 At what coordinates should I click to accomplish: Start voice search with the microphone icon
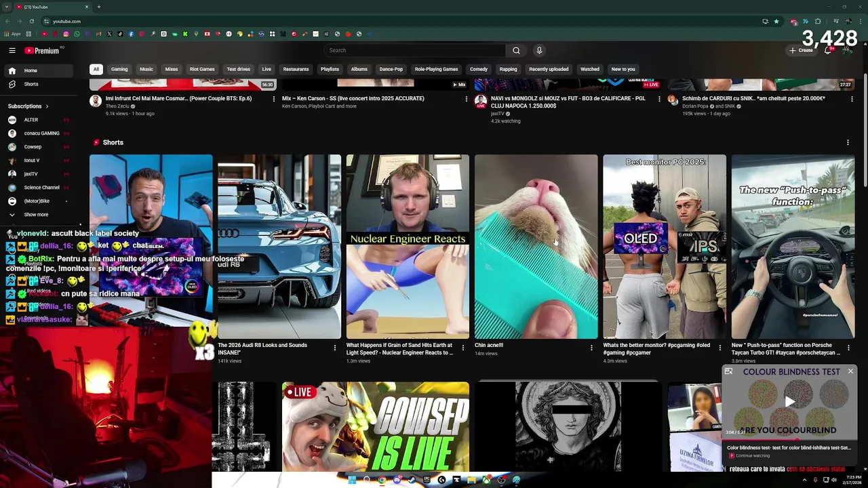[x=539, y=50]
